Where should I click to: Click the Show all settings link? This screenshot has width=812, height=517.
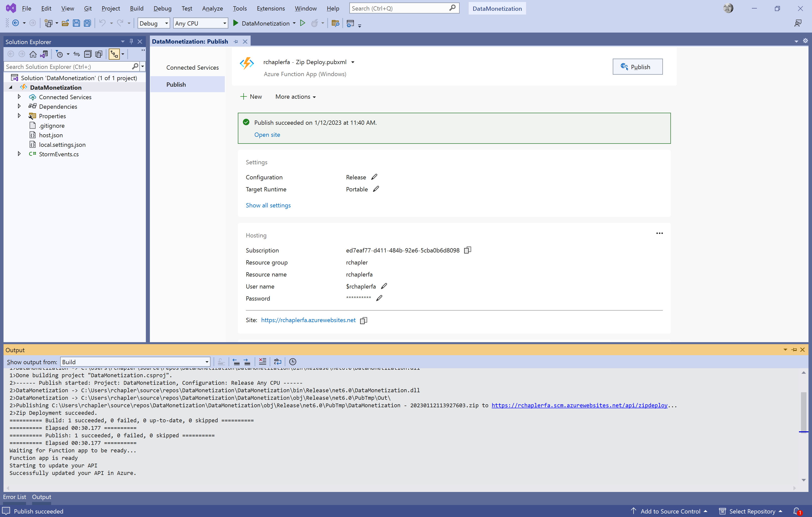tap(268, 205)
